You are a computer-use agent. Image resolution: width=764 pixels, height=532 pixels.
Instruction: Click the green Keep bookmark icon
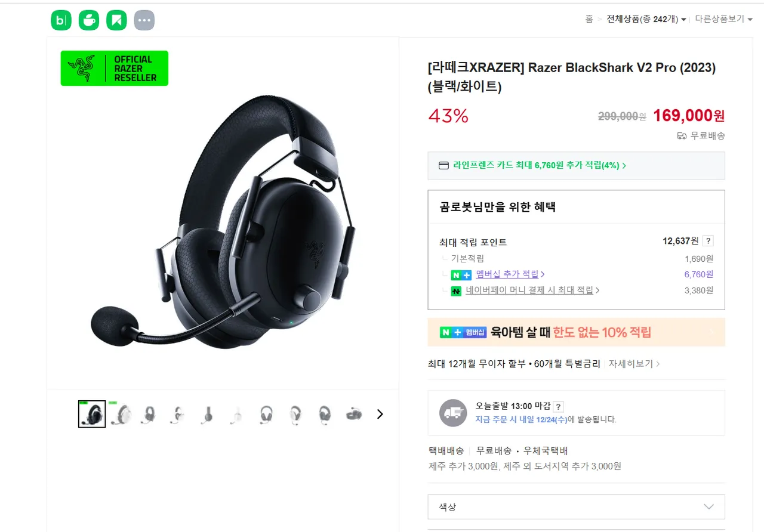pyautogui.click(x=116, y=20)
